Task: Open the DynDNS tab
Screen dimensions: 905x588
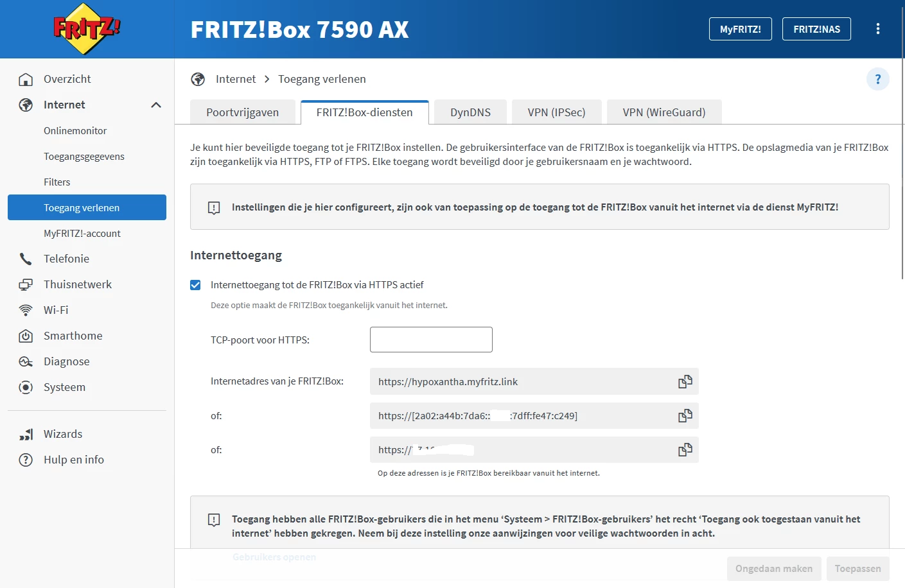Action: (471, 112)
